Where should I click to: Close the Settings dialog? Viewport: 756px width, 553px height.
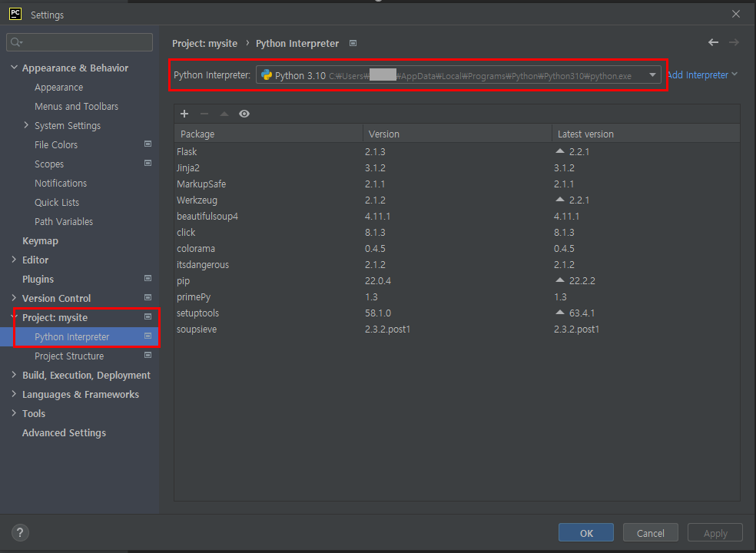736,14
